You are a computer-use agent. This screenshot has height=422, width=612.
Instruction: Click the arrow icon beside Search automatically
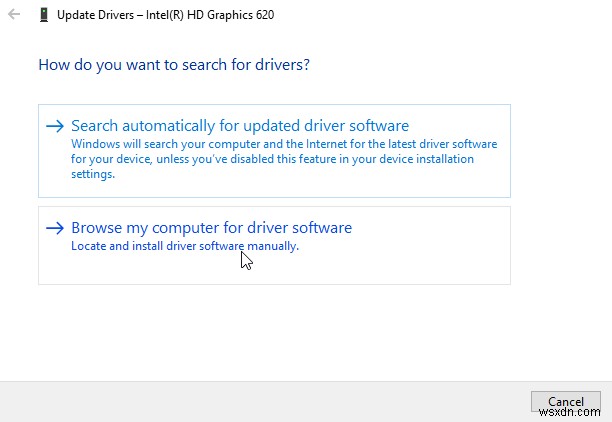coord(56,126)
